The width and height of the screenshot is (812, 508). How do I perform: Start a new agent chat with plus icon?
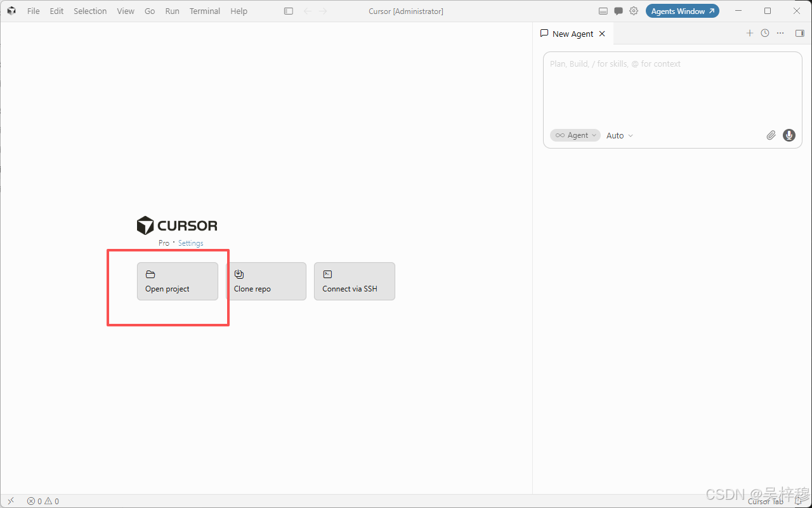[x=749, y=34]
